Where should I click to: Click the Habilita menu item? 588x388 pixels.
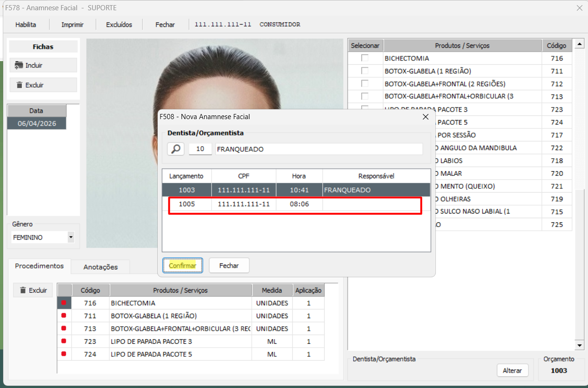[x=26, y=25]
